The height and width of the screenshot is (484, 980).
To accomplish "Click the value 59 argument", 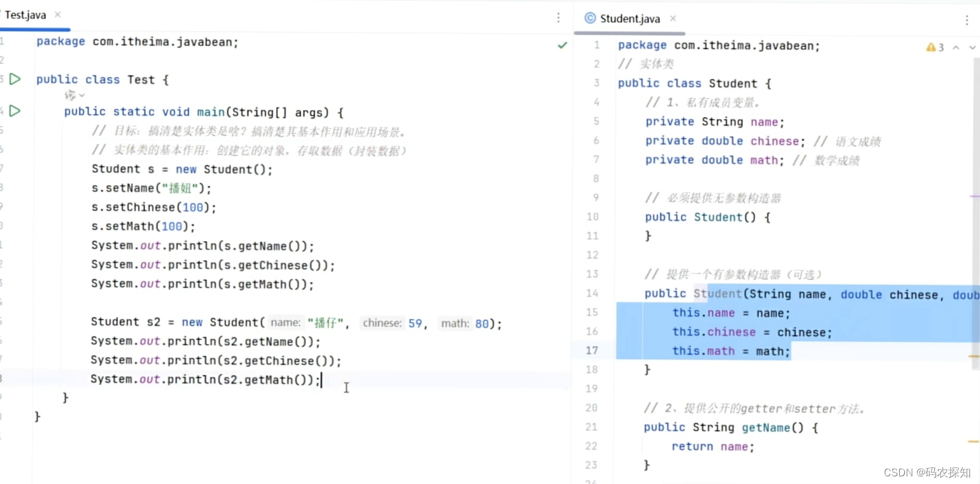I will point(416,324).
